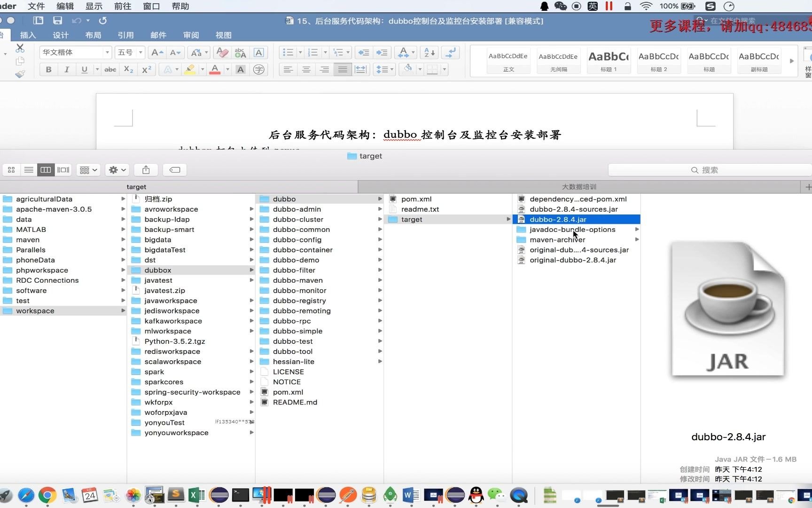Image resolution: width=812 pixels, height=508 pixels.
Task: Expand the maven-archiver folder arrow
Action: [637, 240]
